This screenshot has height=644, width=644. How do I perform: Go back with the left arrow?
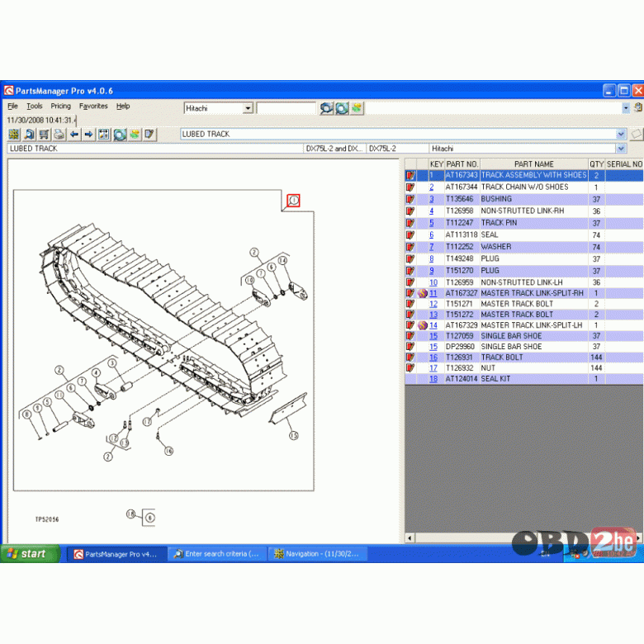[x=74, y=135]
